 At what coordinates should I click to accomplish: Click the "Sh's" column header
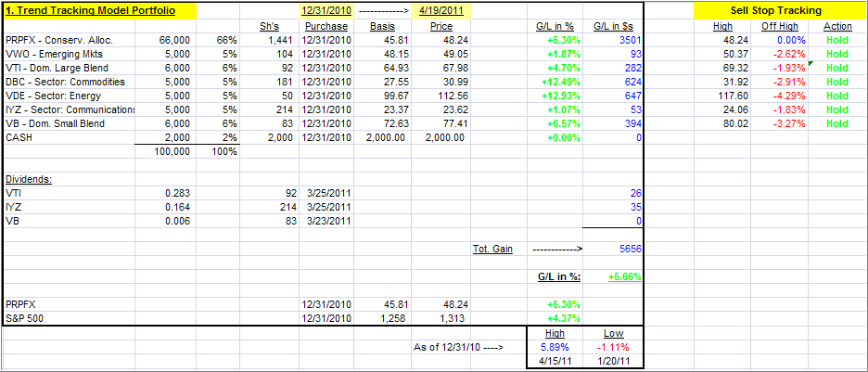pyautogui.click(x=270, y=26)
